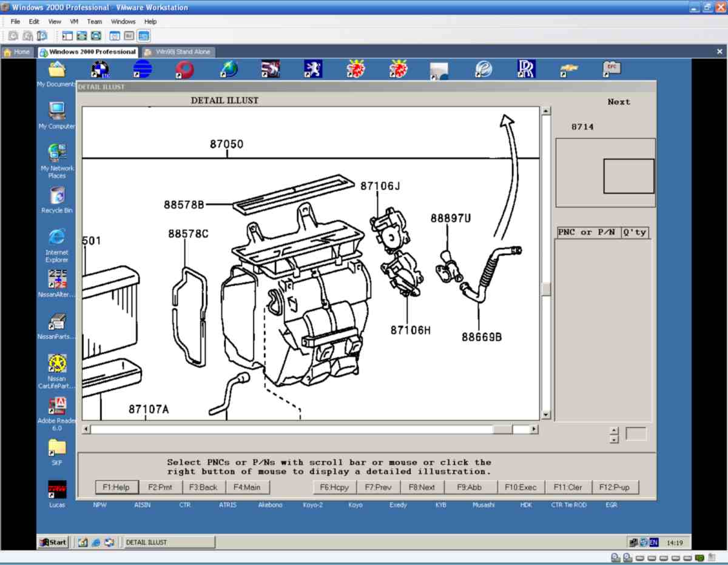Click the part number 87106J label
Viewport: 728px width, 565px height.
pyautogui.click(x=380, y=186)
